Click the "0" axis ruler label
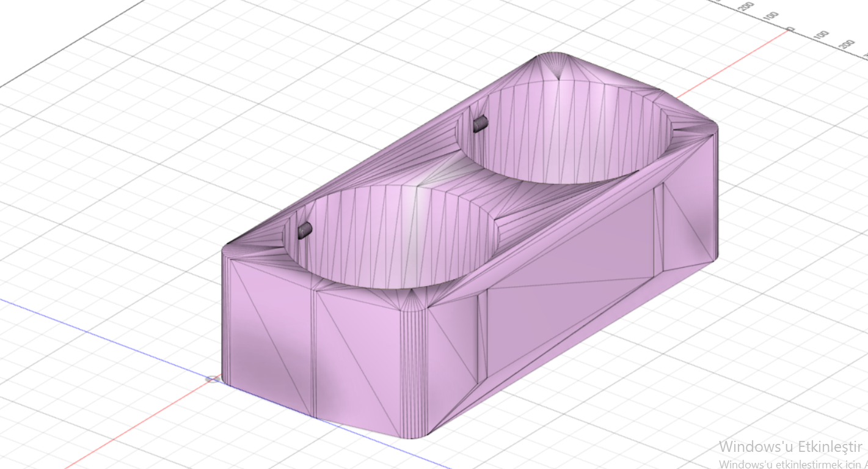Image resolution: width=868 pixels, height=469 pixels. [790, 29]
